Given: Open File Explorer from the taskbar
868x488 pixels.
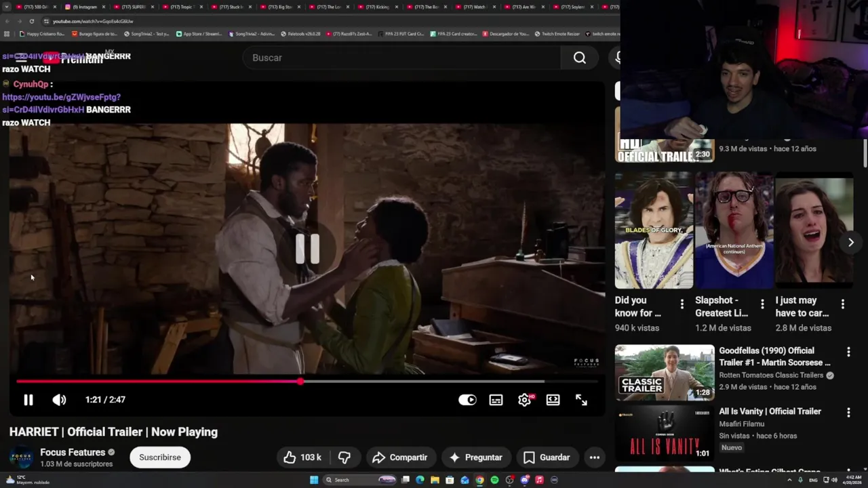Looking at the screenshot, I should coord(435,480).
